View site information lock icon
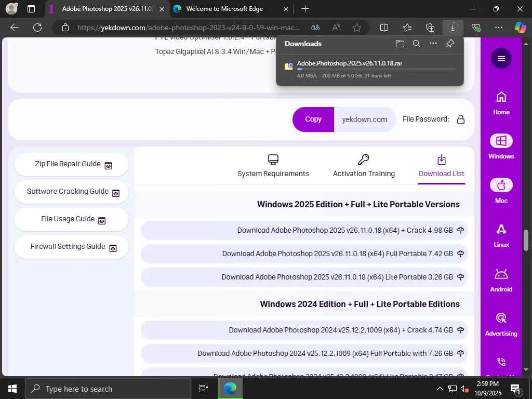 [65, 28]
